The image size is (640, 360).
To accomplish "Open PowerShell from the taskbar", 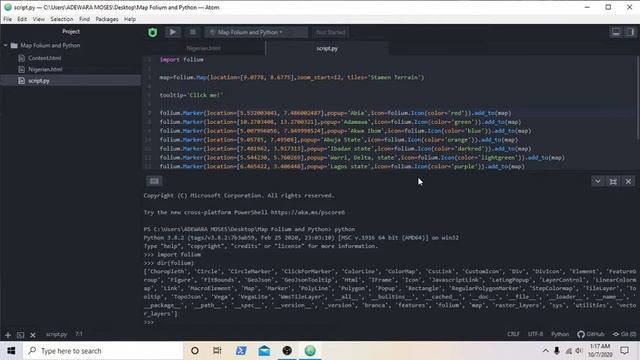I will pyautogui.click(x=241, y=351).
